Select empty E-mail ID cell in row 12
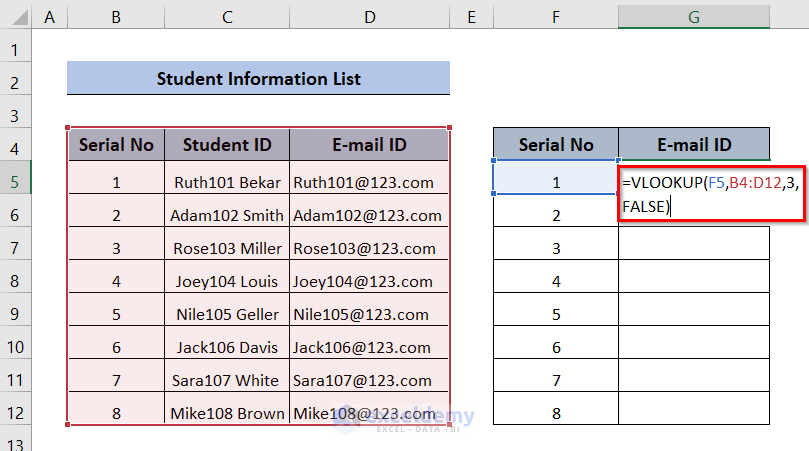 693,412
